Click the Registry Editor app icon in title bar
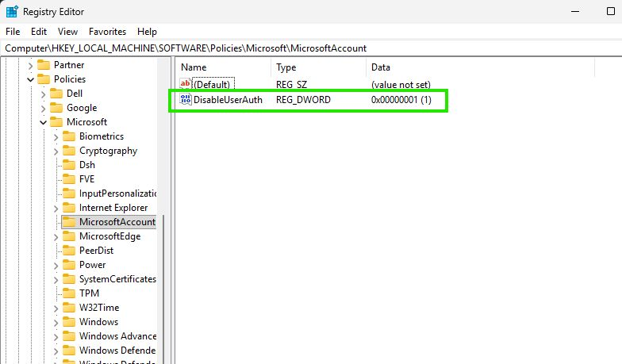The height and width of the screenshot is (364, 622). 12,12
